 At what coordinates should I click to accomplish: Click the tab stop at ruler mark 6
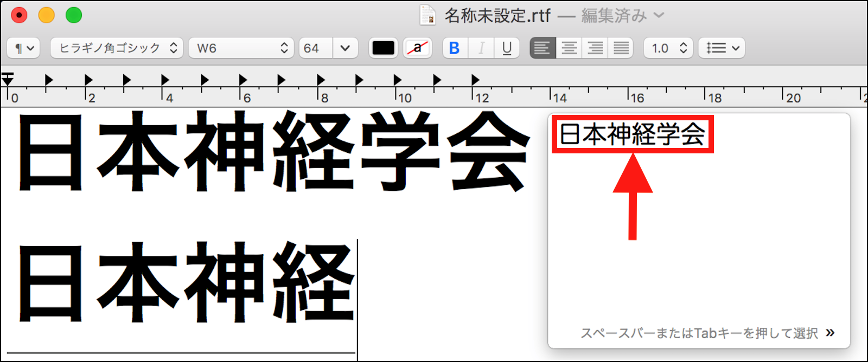[x=242, y=80]
